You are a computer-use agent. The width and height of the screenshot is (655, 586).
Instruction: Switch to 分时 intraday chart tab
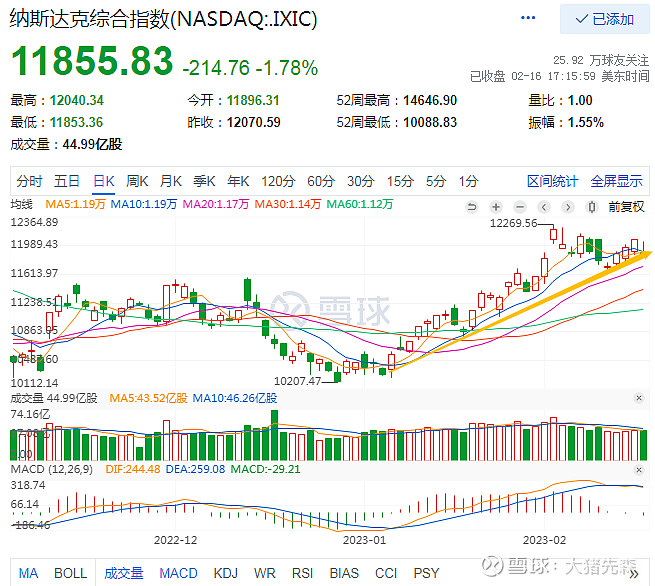pyautogui.click(x=29, y=181)
